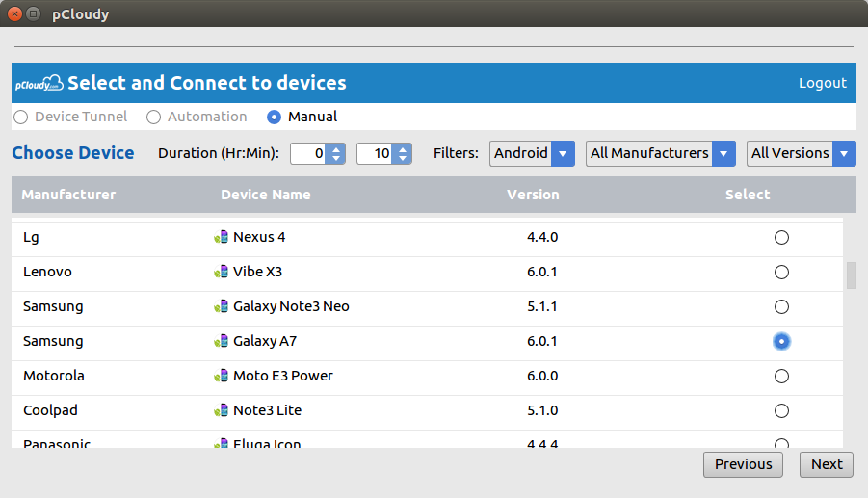Click the device icon beside Nexus 4

click(221, 237)
